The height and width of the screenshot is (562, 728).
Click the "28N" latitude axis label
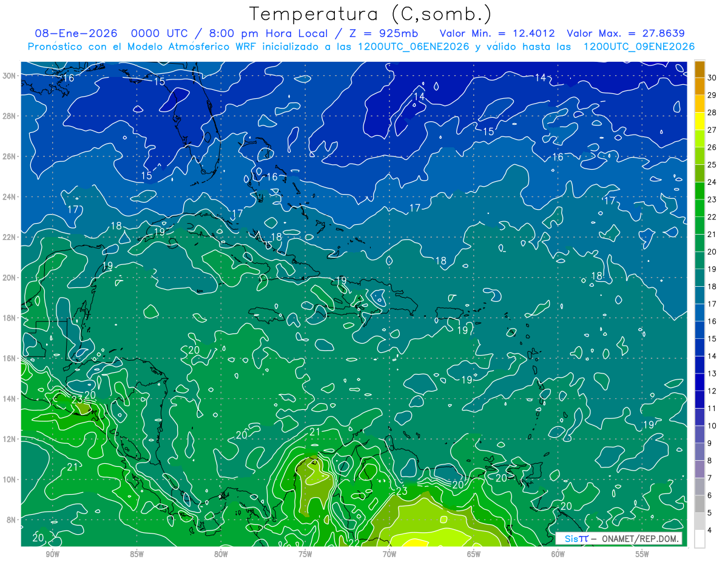pyautogui.click(x=10, y=116)
